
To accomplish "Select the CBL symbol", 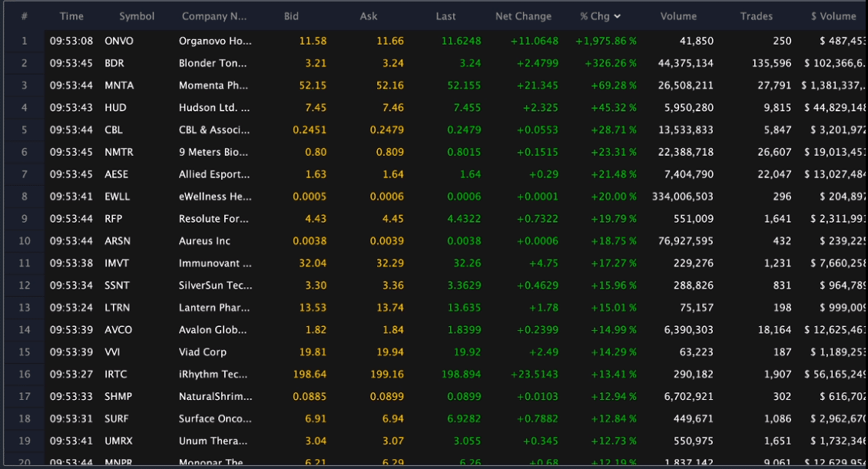I will pyautogui.click(x=114, y=130).
